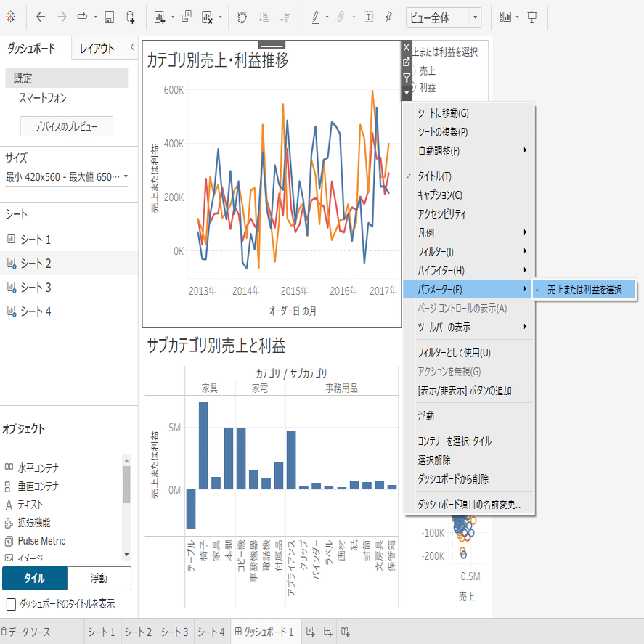
Task: Click the Tableau logo icon
Action: tap(11, 17)
